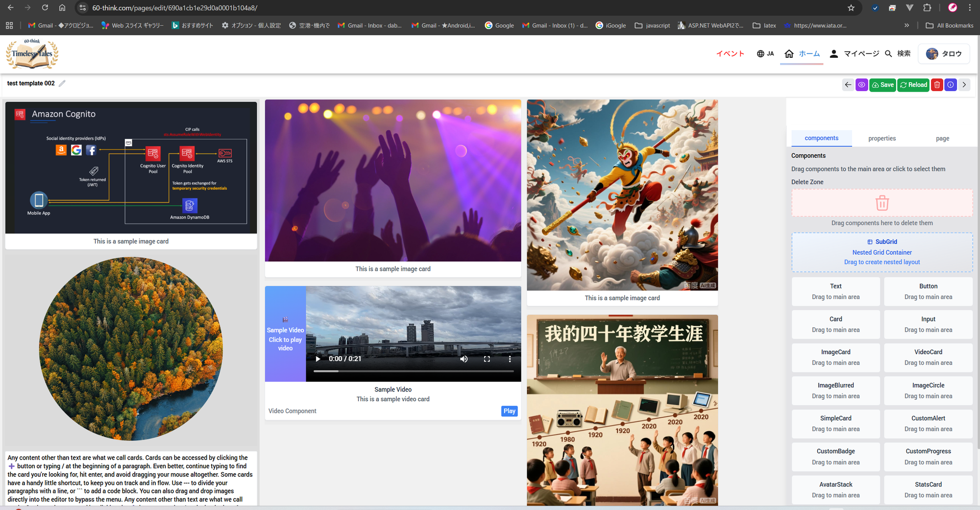
Task: Save the page template
Action: [882, 85]
